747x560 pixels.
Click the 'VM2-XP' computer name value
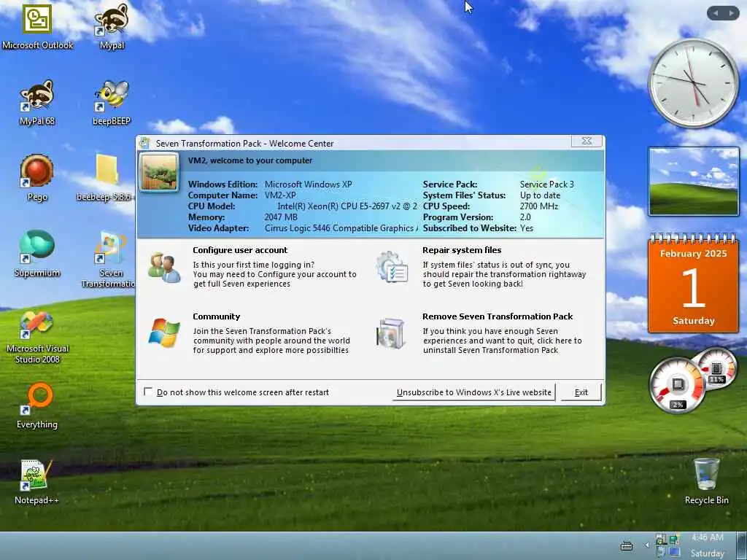click(280, 195)
